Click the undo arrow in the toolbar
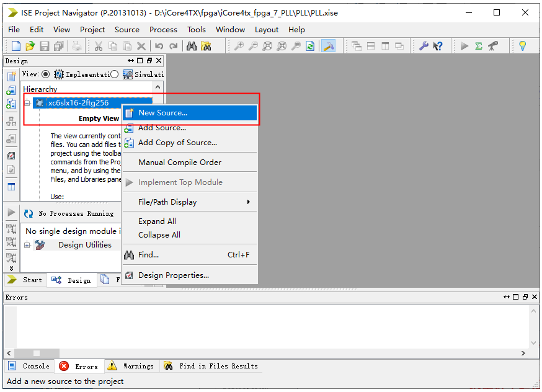This screenshot has width=542, height=392. [x=159, y=46]
